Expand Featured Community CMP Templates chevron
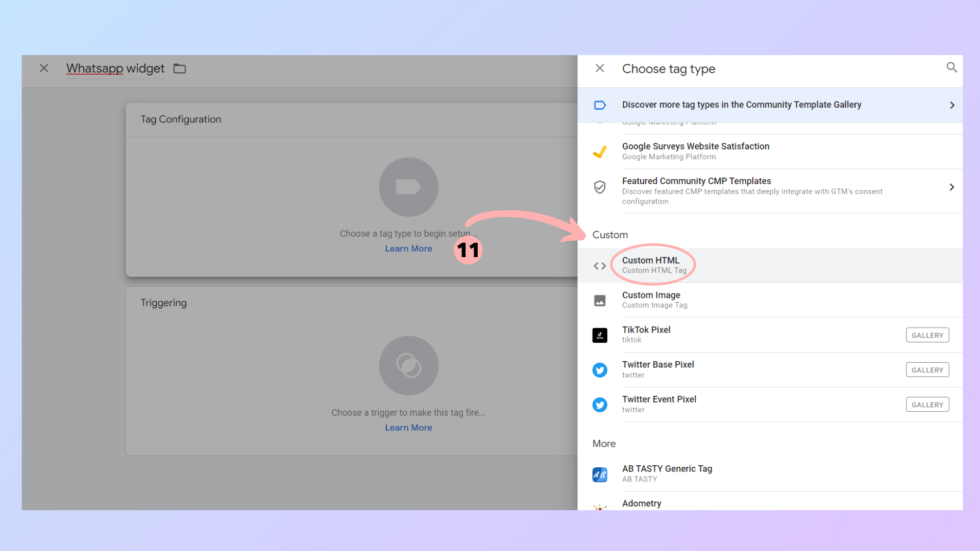 pos(952,187)
